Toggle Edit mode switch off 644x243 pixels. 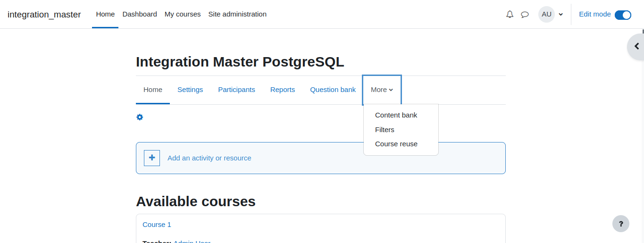click(623, 15)
